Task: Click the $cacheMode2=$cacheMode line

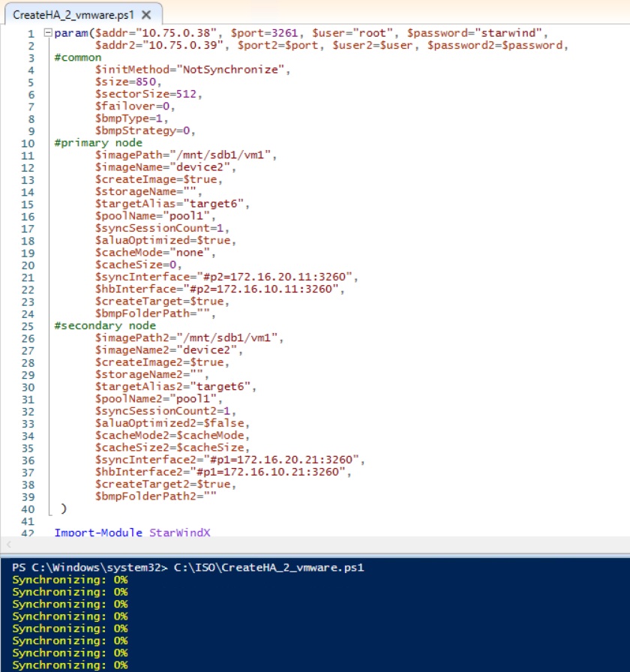Action: tap(172, 436)
